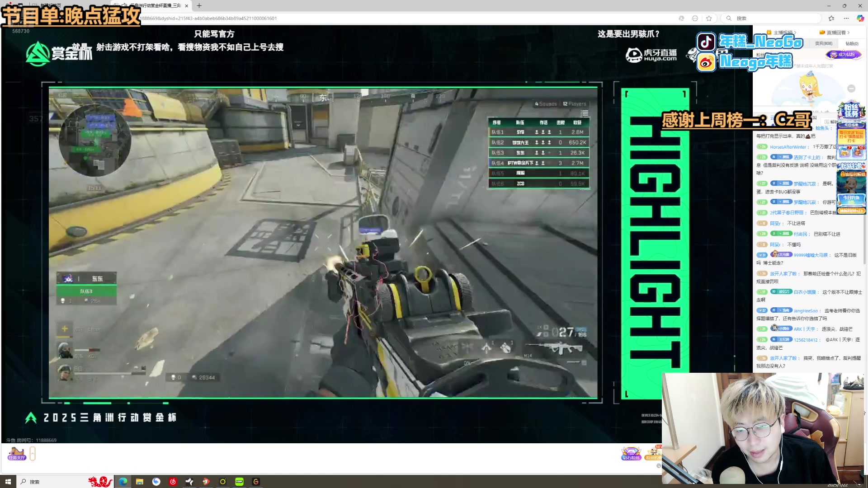Open the 任务大厅 task hall icon

pos(17,453)
